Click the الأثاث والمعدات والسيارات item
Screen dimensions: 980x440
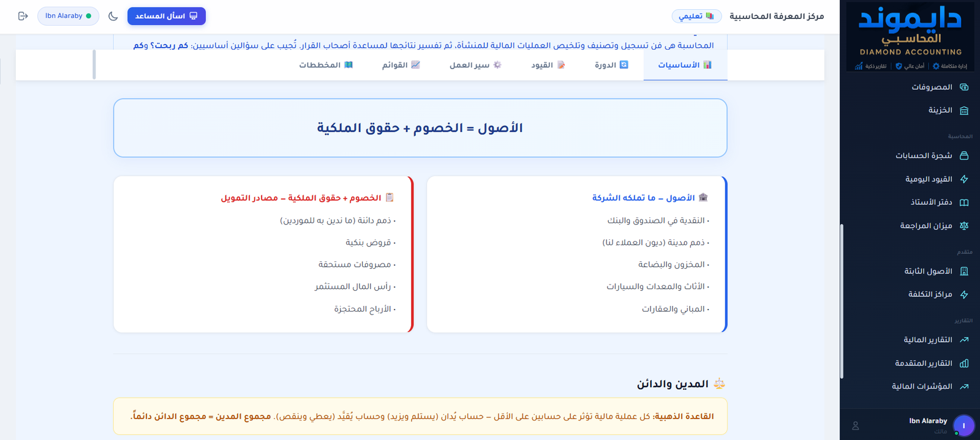click(658, 286)
